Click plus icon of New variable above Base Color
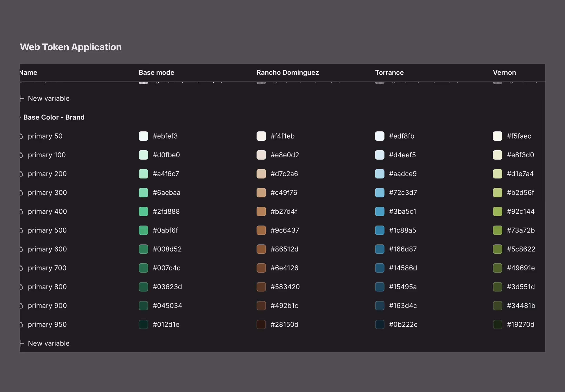 (x=22, y=99)
